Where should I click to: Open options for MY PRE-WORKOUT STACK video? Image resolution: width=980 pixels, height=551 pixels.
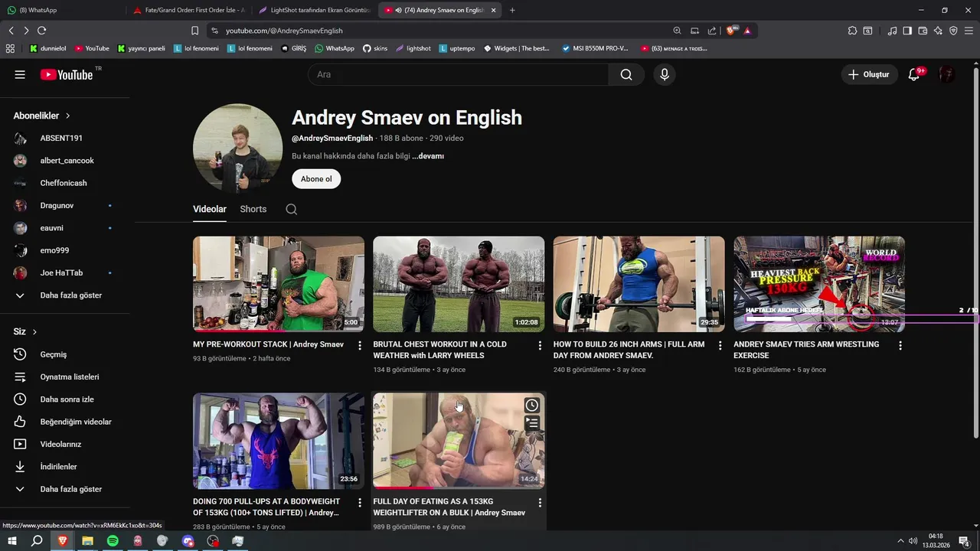(x=360, y=346)
